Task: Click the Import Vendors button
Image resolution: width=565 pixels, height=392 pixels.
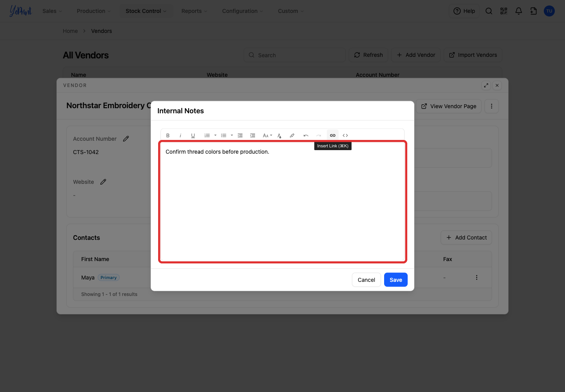Action: (473, 55)
